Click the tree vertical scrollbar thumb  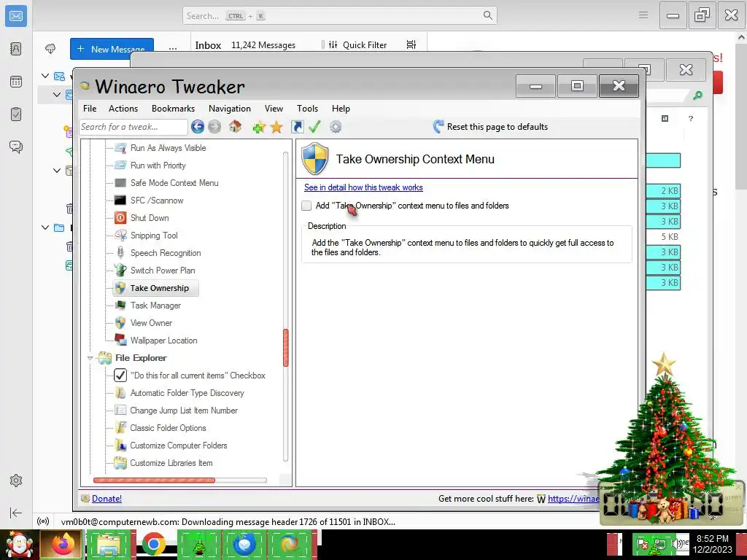(x=286, y=348)
